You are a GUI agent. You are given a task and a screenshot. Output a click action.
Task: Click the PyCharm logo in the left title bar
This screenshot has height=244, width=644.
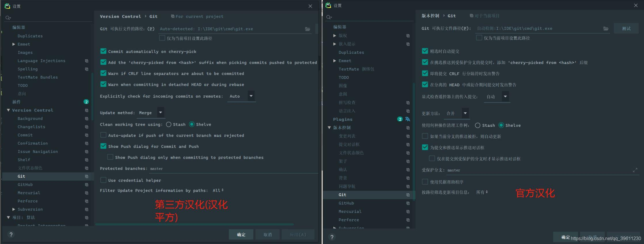tap(7, 6)
